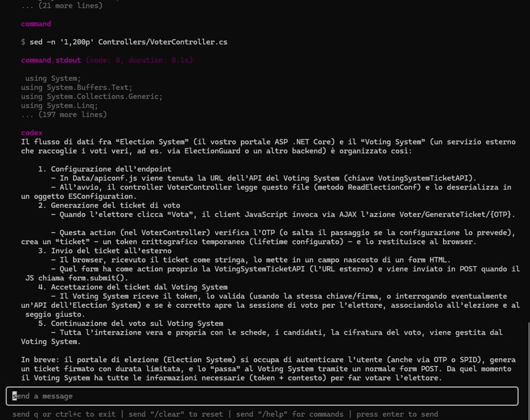Click the "Send a message" input box
This screenshot has height=420, width=530.
261,396
